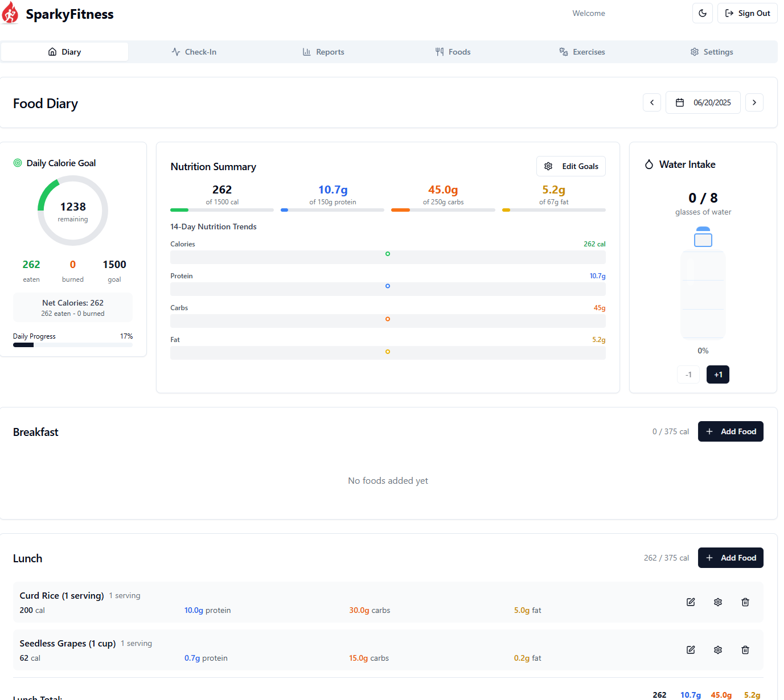Click the Fat trend data point

click(x=388, y=352)
